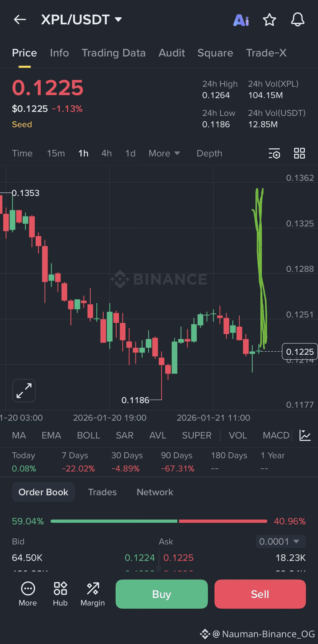The width and height of the screenshot is (318, 644).
Task: Open the indicator chart settings icon
Action: pos(305,435)
